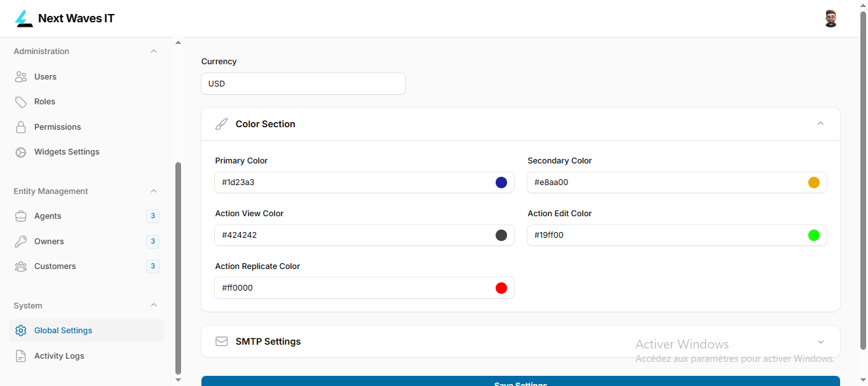Collapse the Entity Management sidebar group
Screen dimensions: 868x386
pos(154,191)
